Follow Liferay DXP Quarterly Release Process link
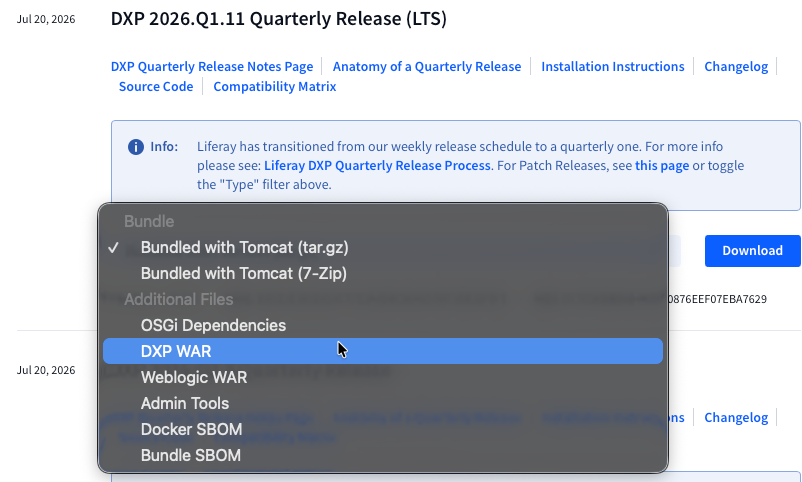The height and width of the screenshot is (482, 802). pyautogui.click(x=377, y=166)
